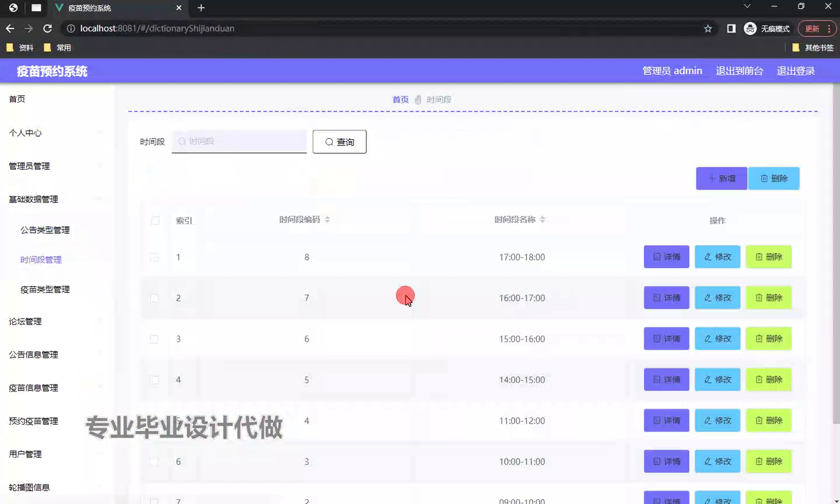Image resolution: width=840 pixels, height=504 pixels.
Task: Click the page vertical scrollbar
Action: point(836,254)
